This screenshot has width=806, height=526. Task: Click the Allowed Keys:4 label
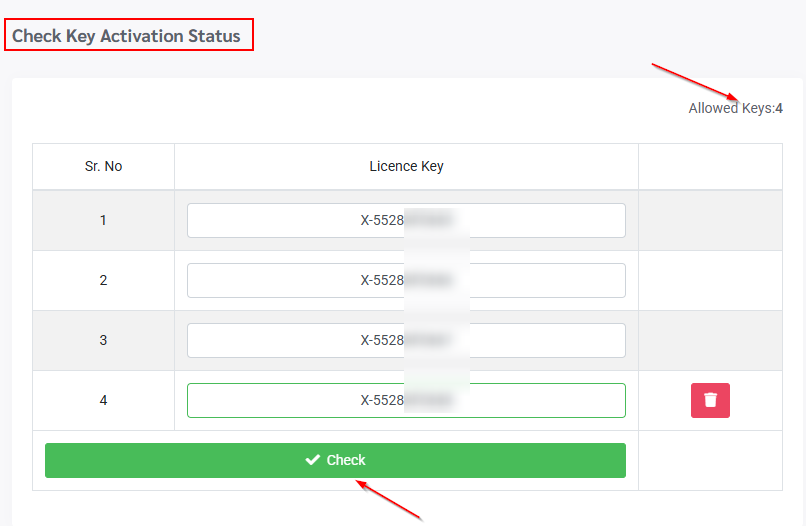(x=735, y=108)
